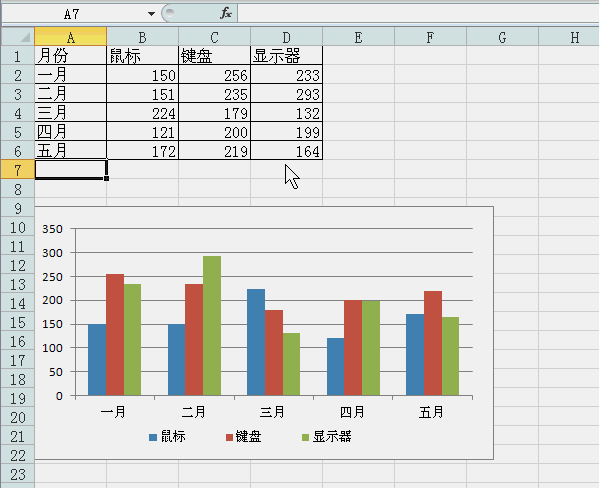The width and height of the screenshot is (599, 488).
Task: Select column G header
Action: point(502,37)
